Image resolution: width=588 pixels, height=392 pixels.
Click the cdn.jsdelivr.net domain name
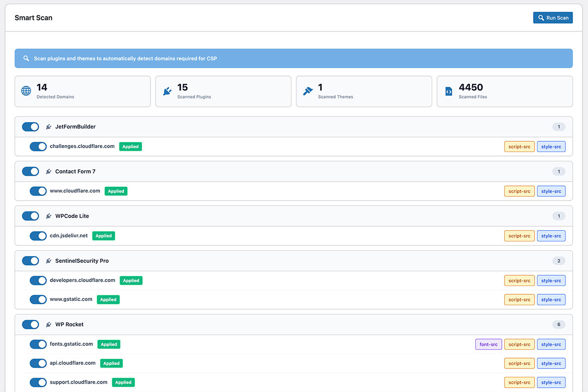pyautogui.click(x=69, y=235)
